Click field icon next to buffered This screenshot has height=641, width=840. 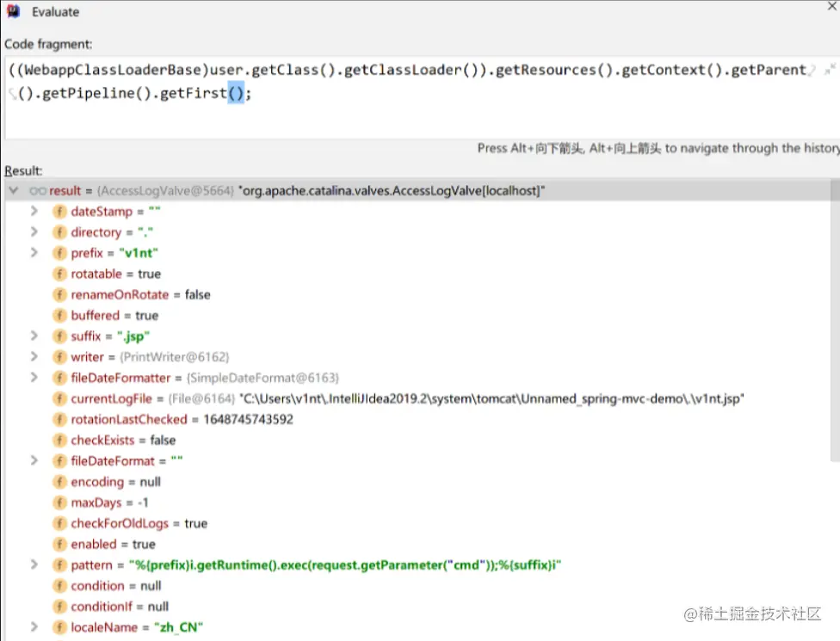pos(59,316)
